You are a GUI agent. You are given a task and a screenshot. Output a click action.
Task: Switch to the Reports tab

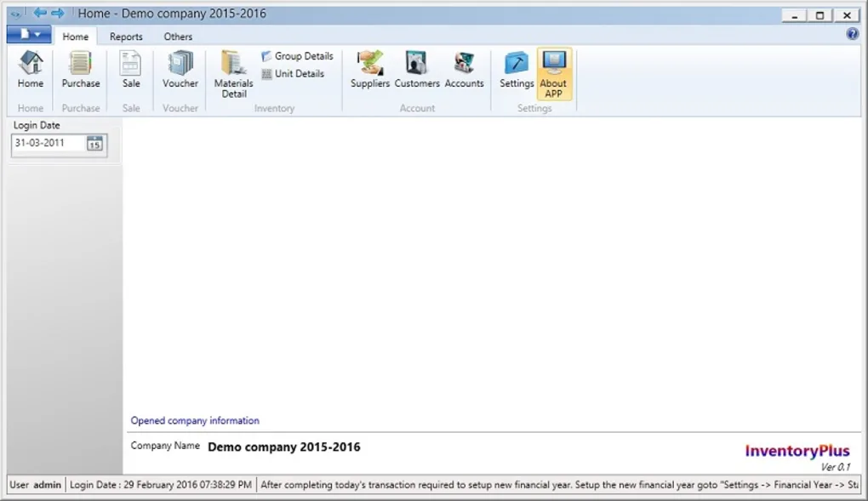(125, 37)
